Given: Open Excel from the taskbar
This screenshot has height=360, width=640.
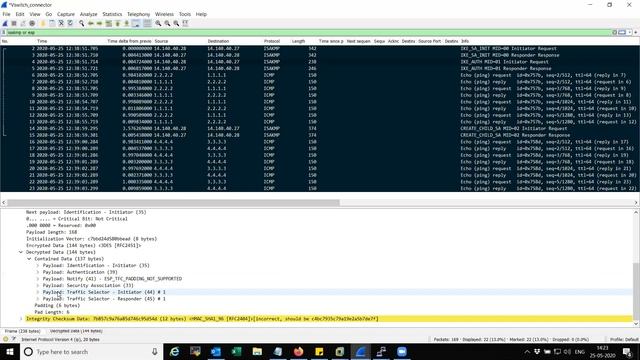Looking at the screenshot, I should [x=236, y=351].
